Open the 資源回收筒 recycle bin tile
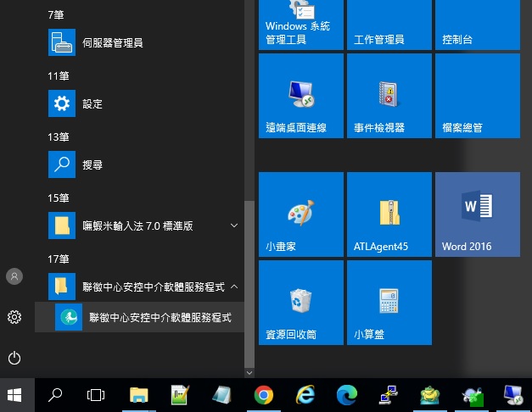 pyautogui.click(x=300, y=303)
